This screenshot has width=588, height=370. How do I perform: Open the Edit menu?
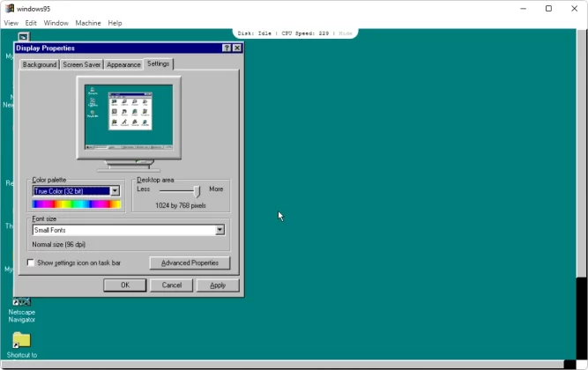pyautogui.click(x=31, y=23)
